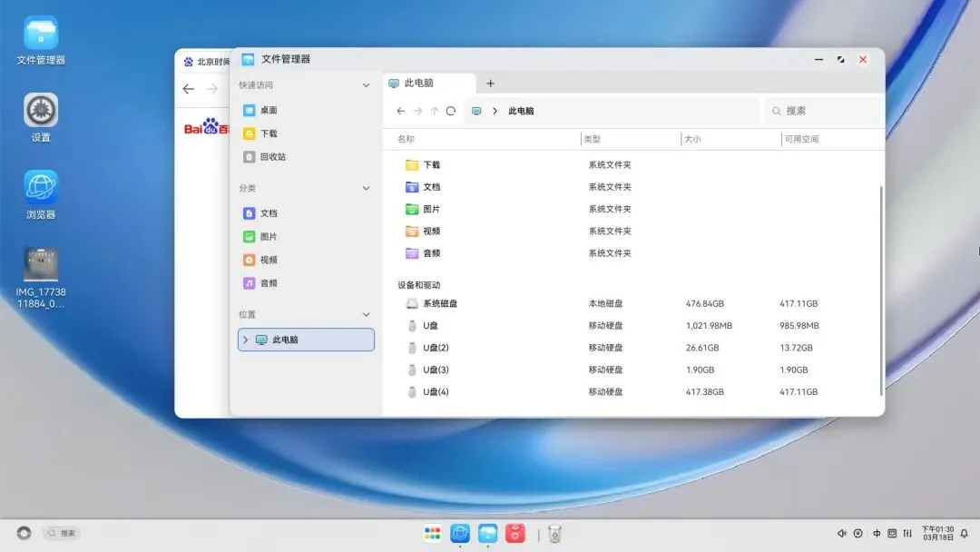Click forward arrow in browser window behind

point(211,89)
